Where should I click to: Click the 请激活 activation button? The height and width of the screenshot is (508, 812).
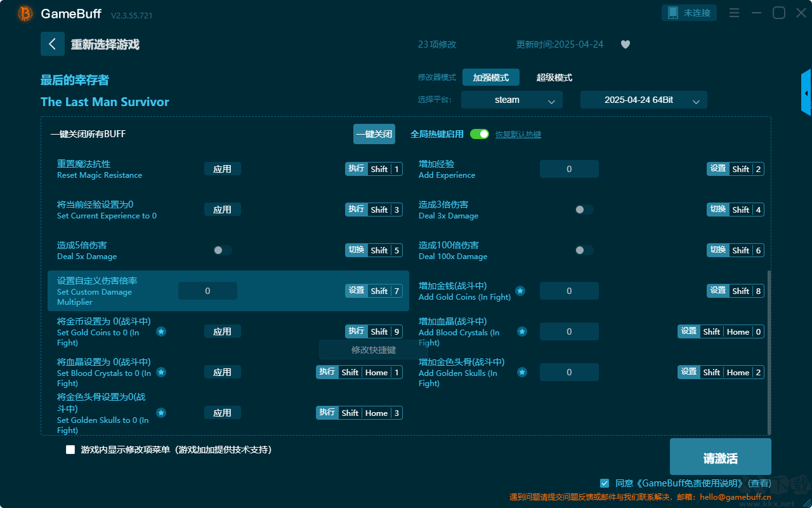(721, 457)
